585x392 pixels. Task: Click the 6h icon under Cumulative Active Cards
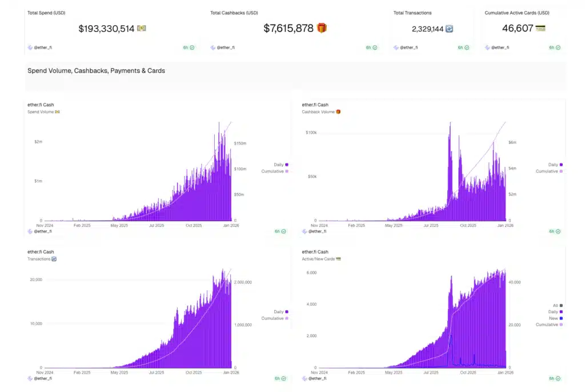coord(558,47)
